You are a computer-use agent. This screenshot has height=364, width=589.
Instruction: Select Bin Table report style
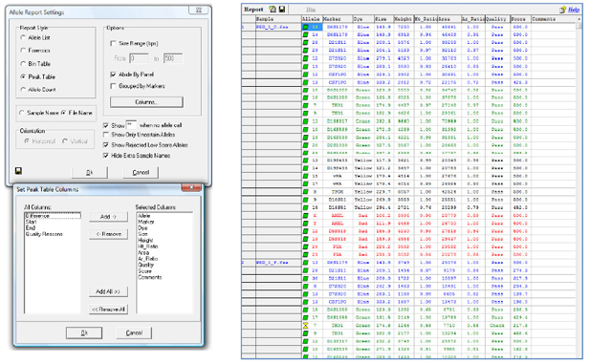[x=23, y=63]
